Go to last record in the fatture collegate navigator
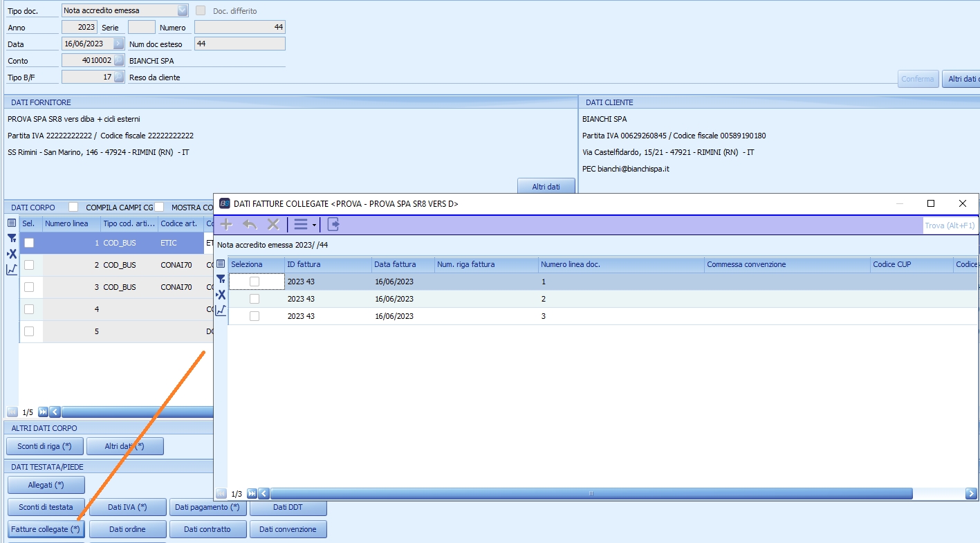This screenshot has height=543, width=980. pyautogui.click(x=252, y=494)
